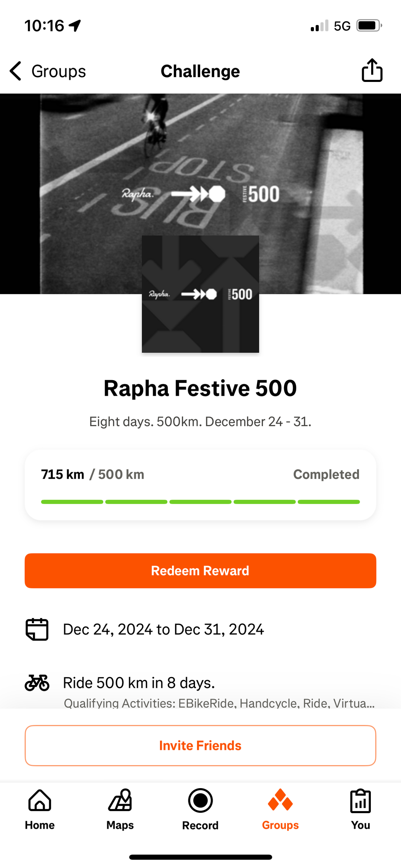Screen dimensions: 401x868
Task: Tap the green challenge progress bar
Action: (x=200, y=502)
